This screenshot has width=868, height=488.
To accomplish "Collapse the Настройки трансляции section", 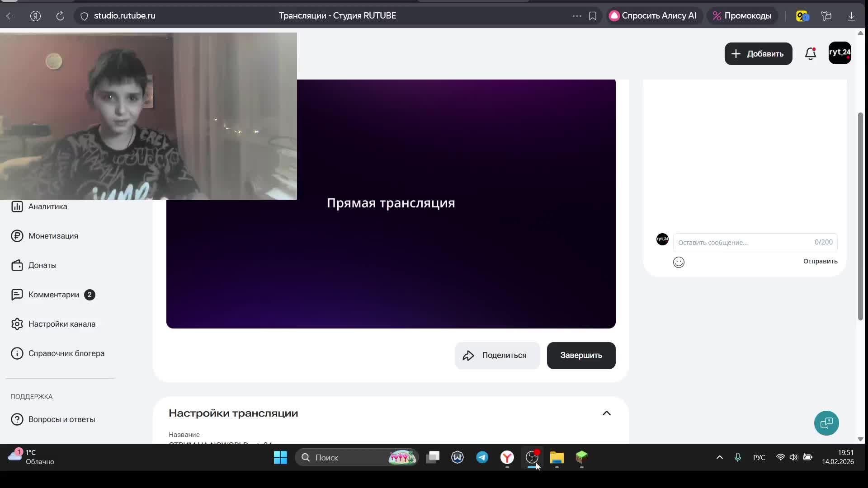I will (606, 413).
